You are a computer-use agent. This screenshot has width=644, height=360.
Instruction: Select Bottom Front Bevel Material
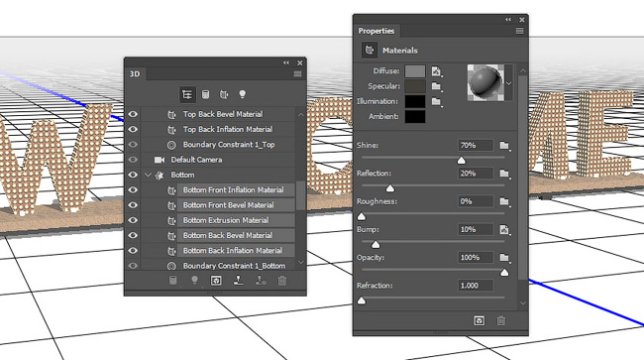point(228,205)
